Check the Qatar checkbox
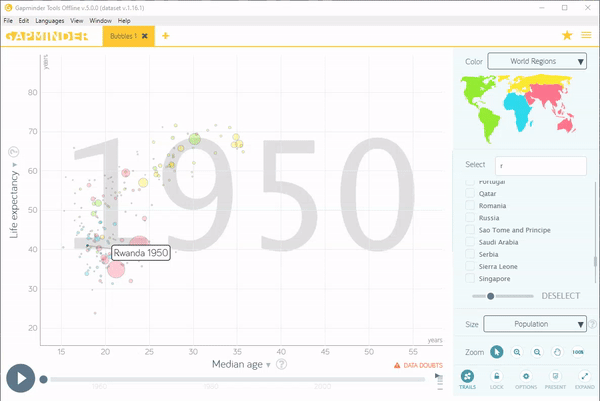This screenshot has width=600, height=401. coord(470,193)
